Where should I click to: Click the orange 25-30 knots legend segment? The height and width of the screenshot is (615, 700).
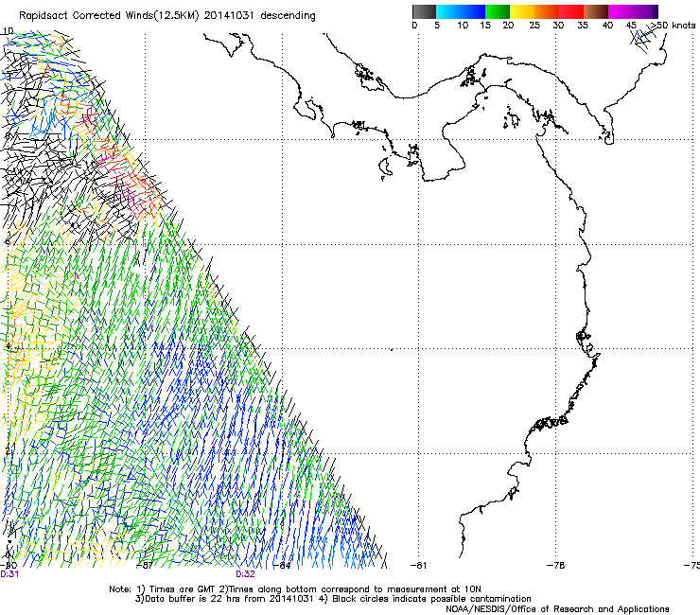click(x=547, y=11)
